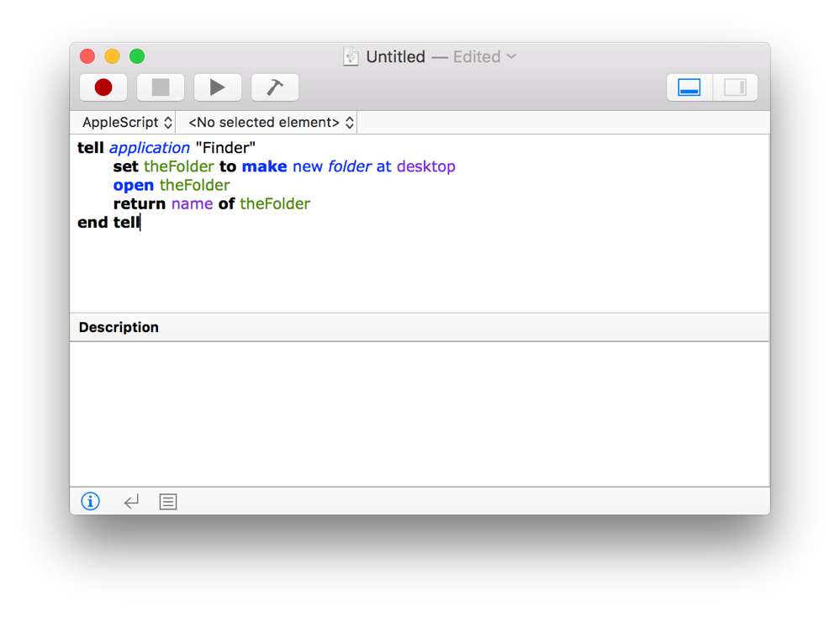The image size is (840, 617).
Task: Compile the script with hammer icon
Action: click(x=275, y=87)
